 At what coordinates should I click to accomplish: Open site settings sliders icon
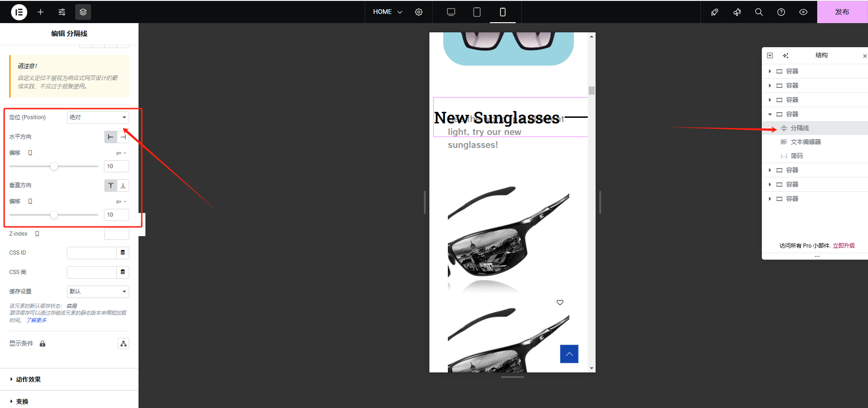point(62,12)
